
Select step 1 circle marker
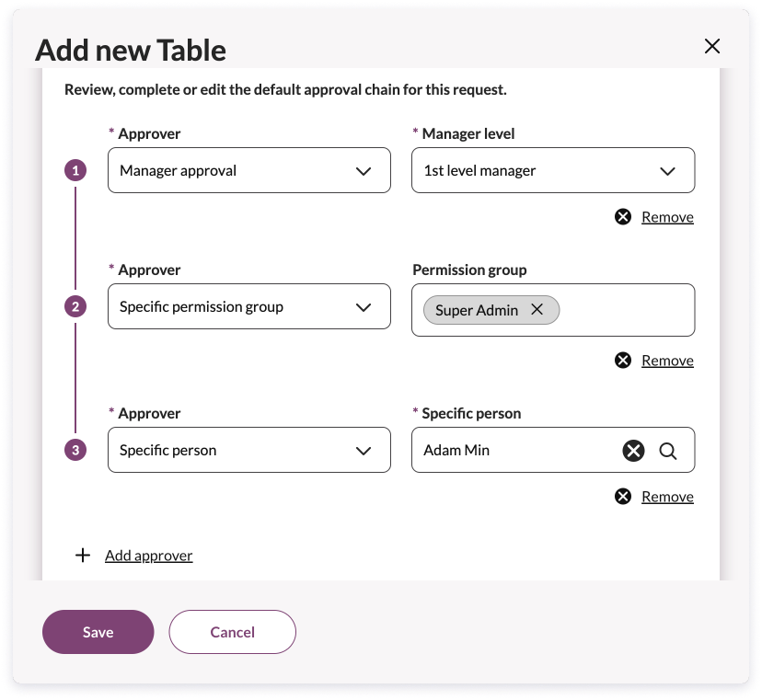(x=75, y=170)
